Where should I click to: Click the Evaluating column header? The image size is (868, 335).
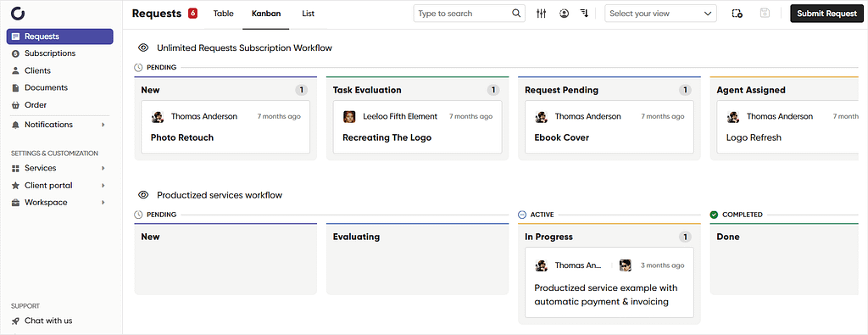pyautogui.click(x=356, y=237)
